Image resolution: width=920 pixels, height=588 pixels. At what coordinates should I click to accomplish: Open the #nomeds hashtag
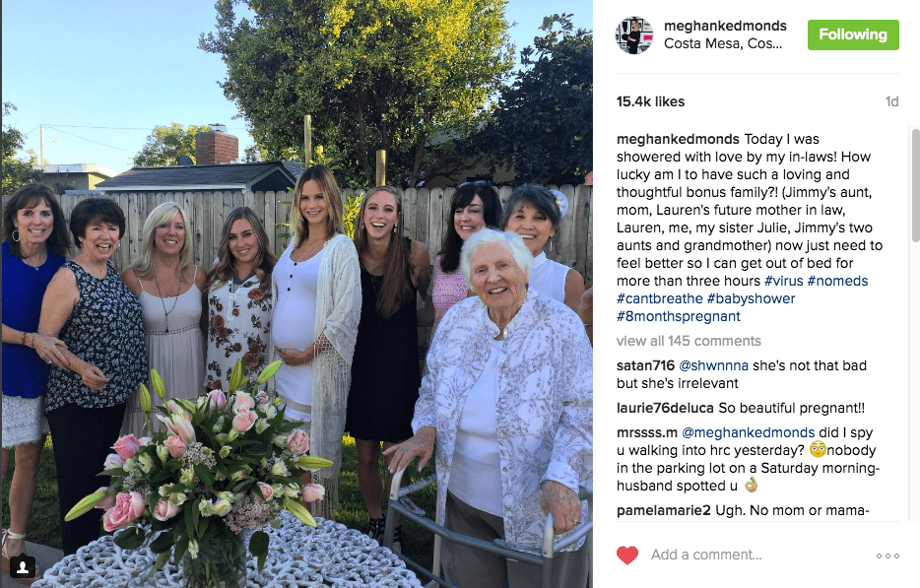click(x=837, y=281)
